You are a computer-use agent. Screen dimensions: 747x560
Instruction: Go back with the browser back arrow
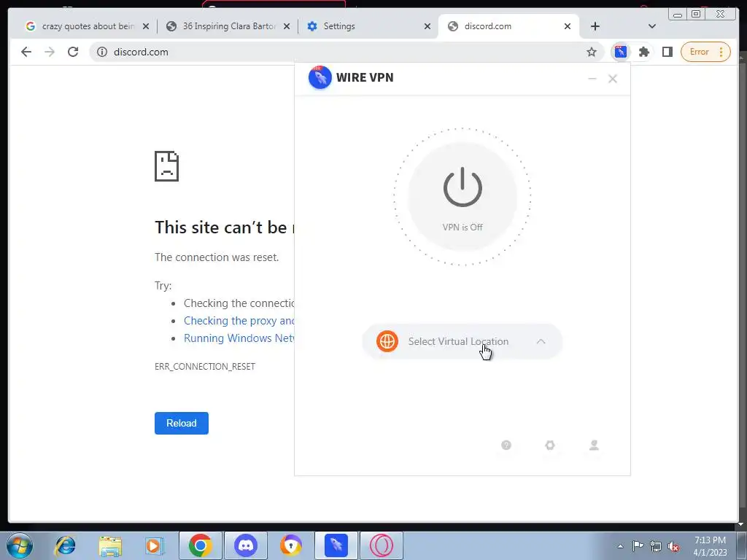(x=26, y=52)
